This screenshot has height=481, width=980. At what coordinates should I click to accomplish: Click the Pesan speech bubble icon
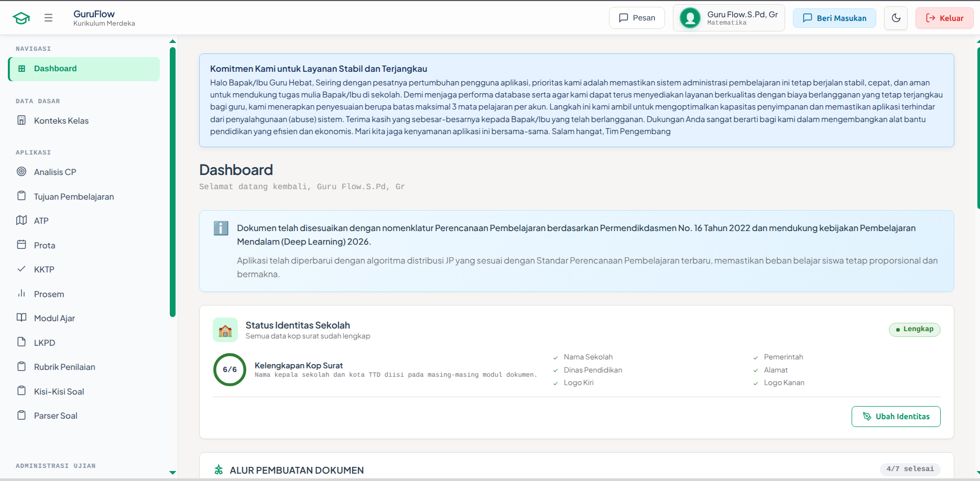[x=624, y=18]
